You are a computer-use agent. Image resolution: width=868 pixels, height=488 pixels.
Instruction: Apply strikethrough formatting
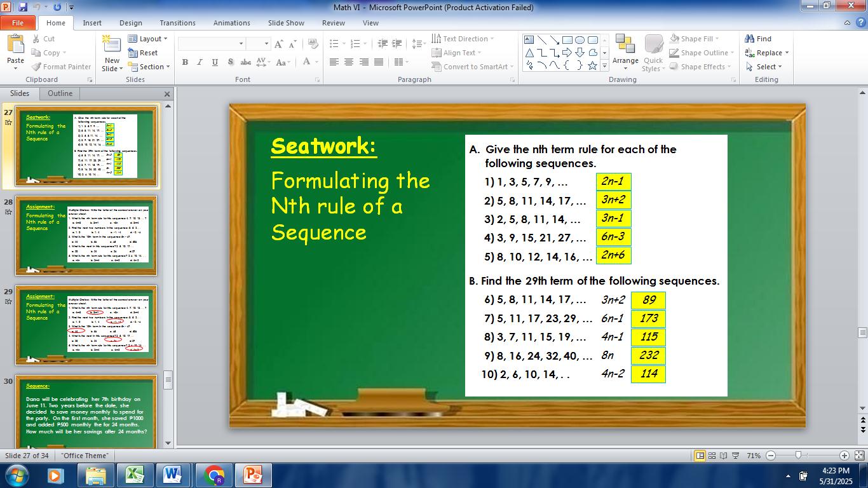click(x=245, y=62)
